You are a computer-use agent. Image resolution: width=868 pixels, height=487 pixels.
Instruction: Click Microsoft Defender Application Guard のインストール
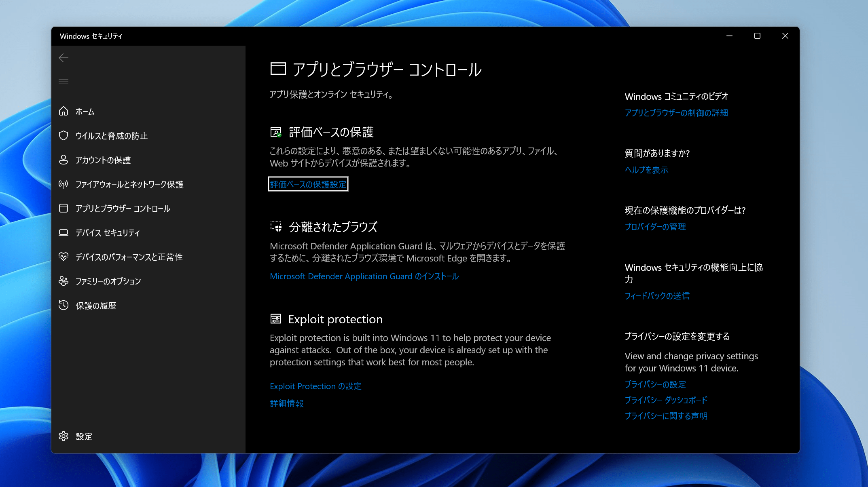point(364,276)
